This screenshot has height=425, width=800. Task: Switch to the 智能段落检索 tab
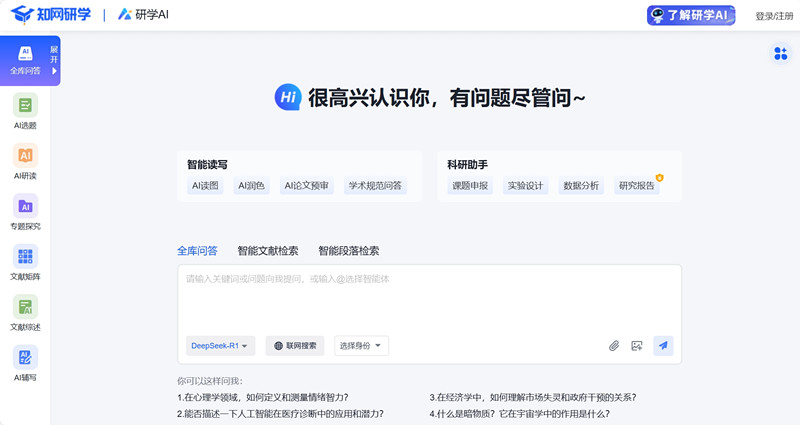tap(348, 251)
